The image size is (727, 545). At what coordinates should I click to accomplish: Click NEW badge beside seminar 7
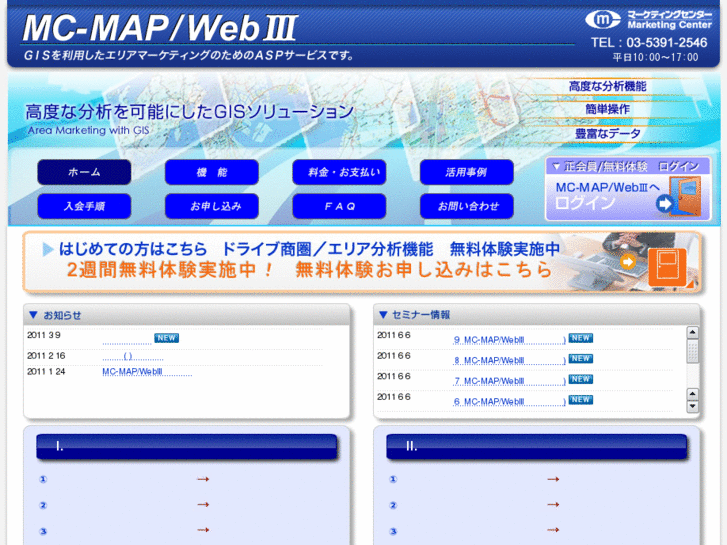[580, 379]
